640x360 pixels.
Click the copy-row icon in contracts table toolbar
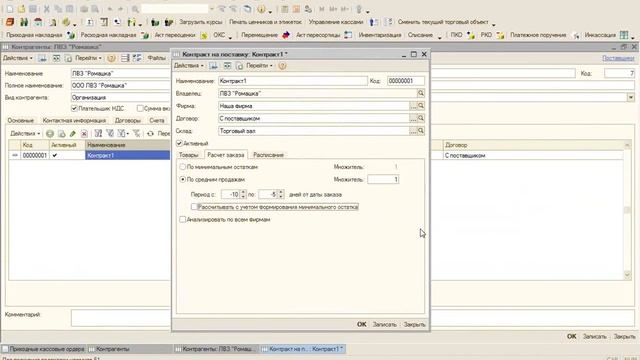61,133
